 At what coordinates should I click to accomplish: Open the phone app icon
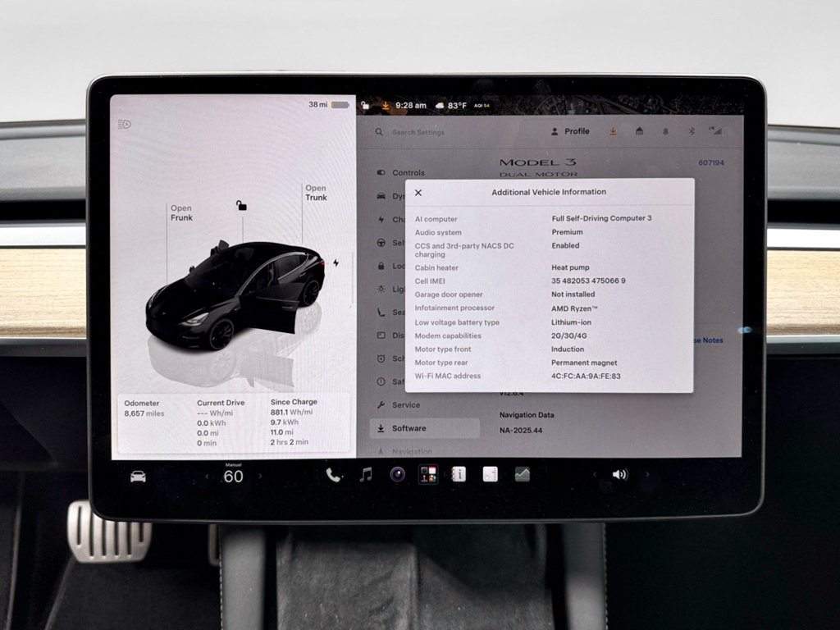click(x=333, y=475)
